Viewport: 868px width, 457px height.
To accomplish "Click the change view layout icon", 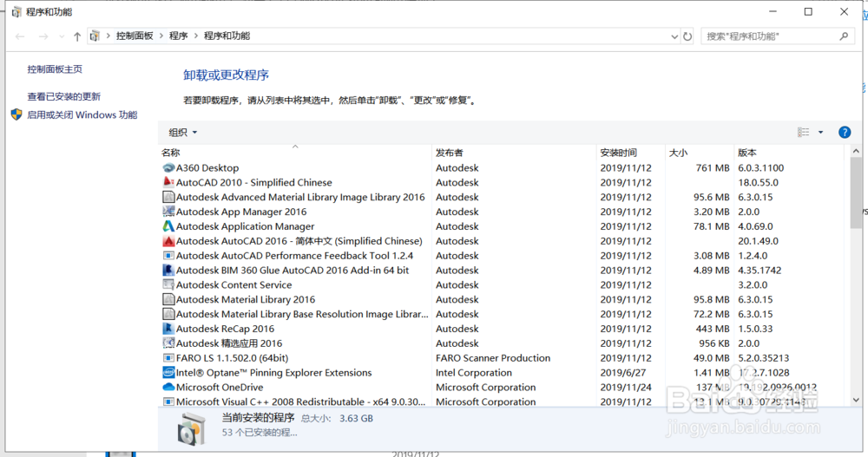I will [803, 132].
